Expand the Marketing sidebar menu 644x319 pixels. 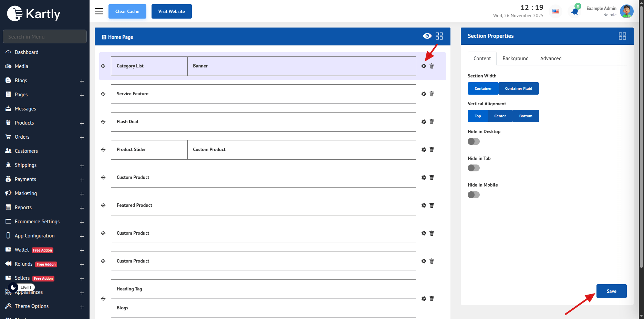pyautogui.click(x=82, y=194)
